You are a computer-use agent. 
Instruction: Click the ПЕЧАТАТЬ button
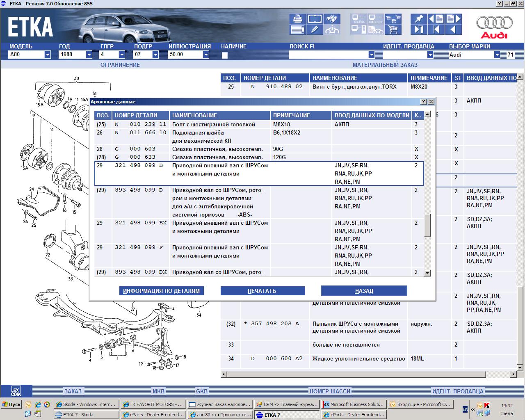point(262,291)
